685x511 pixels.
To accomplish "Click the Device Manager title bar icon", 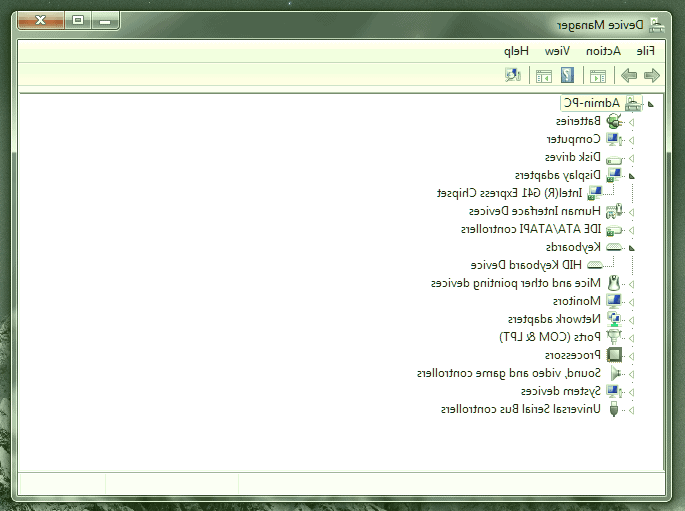I will click(657, 25).
